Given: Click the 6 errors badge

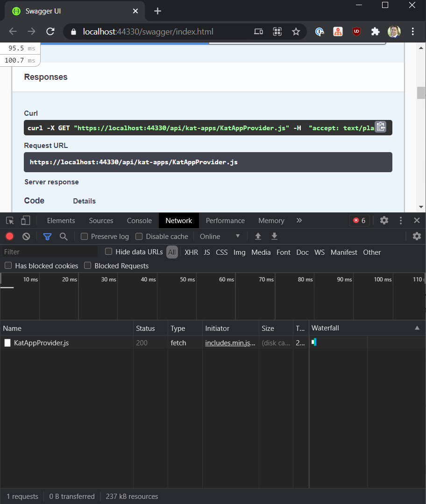Looking at the screenshot, I should tap(359, 220).
